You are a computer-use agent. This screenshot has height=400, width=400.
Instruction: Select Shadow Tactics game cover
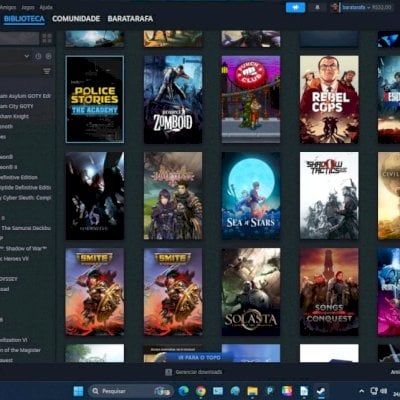[x=329, y=196]
